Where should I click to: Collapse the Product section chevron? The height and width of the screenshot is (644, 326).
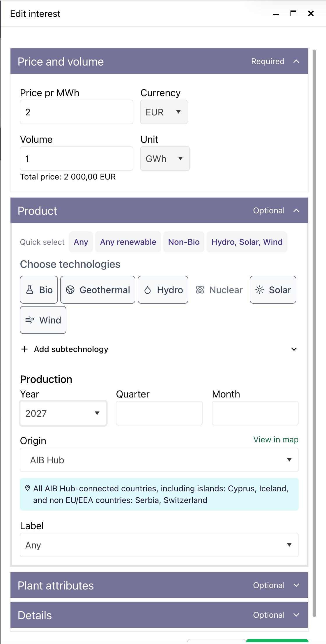[296, 211]
